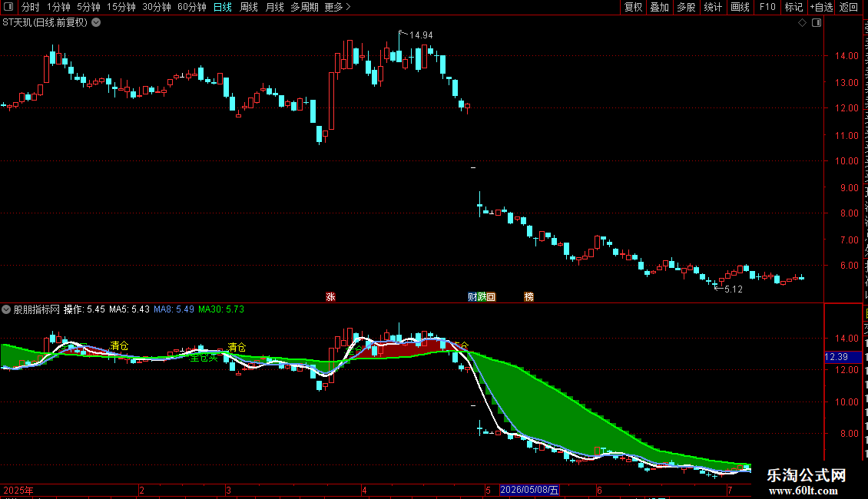The image size is (868, 499).
Task: Open the 多周期 multi-period view
Action: 304,7
